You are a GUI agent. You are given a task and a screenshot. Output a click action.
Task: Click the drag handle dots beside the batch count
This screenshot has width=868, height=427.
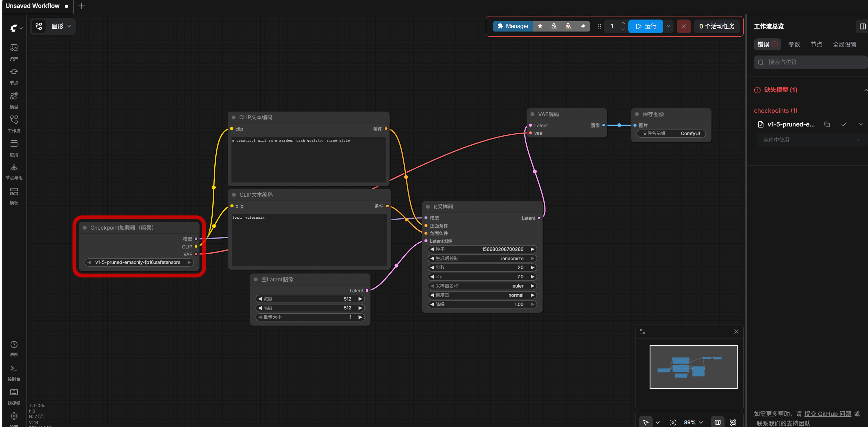point(599,26)
